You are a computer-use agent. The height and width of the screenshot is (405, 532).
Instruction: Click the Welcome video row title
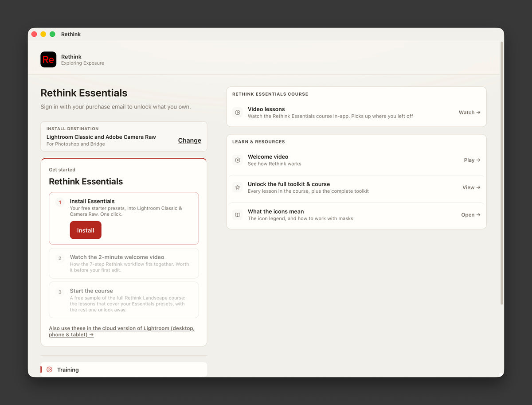(x=268, y=157)
